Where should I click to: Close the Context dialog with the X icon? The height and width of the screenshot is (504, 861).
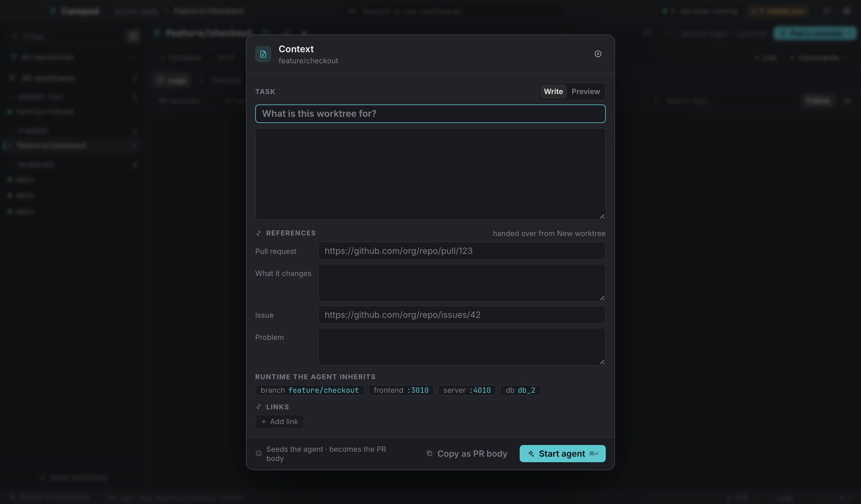coord(597,54)
